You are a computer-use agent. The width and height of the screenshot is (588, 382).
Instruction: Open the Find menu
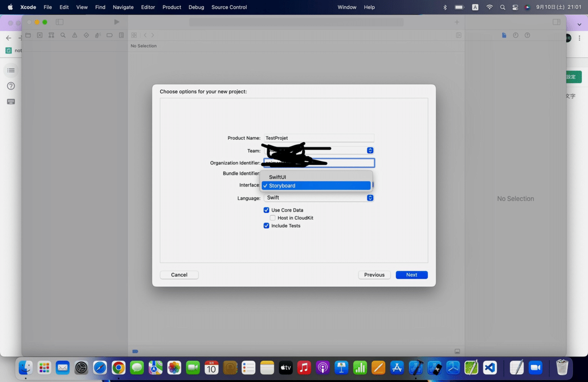[x=100, y=7]
